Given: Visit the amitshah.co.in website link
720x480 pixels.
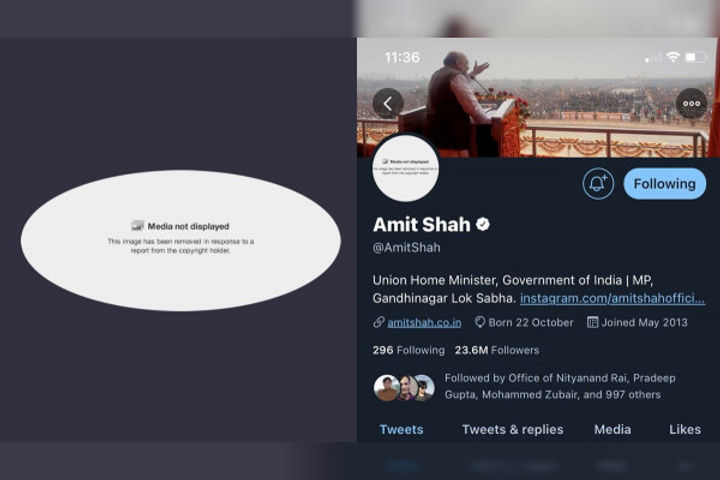Looking at the screenshot, I should pos(424,322).
